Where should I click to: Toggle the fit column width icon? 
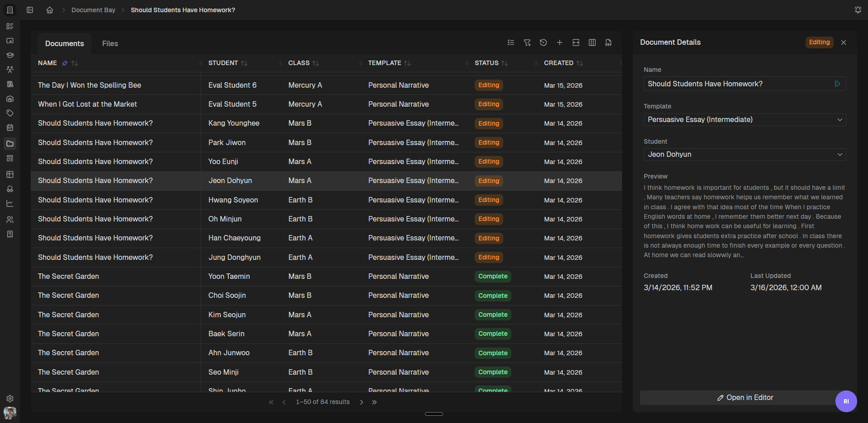pyautogui.click(x=576, y=42)
